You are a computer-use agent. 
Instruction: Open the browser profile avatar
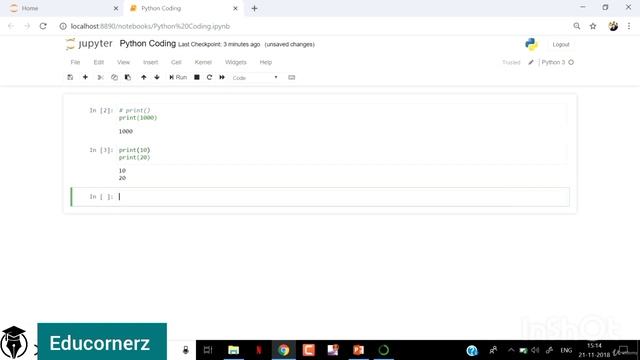point(613,26)
